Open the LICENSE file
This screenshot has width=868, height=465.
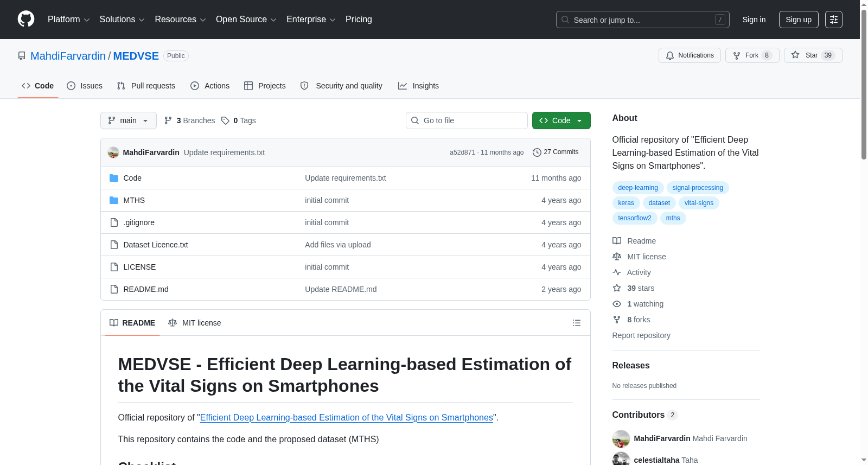click(139, 267)
